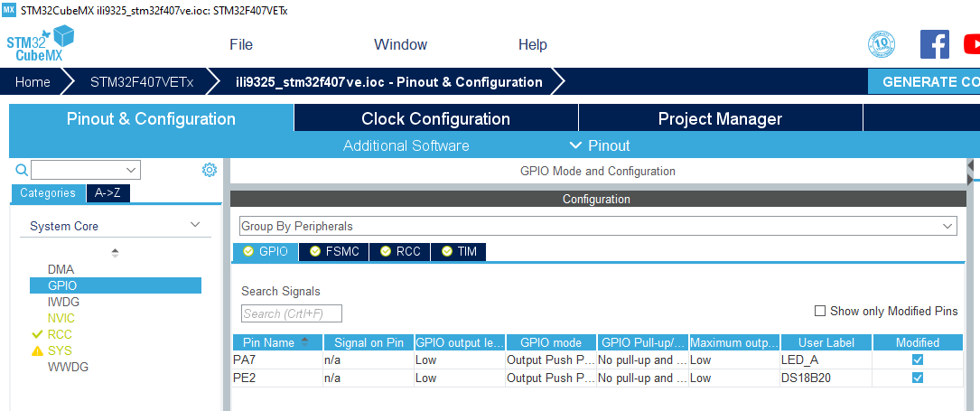Viewport: 980px width, 411px height.
Task: Select GPIO in System Core list
Action: (116, 285)
